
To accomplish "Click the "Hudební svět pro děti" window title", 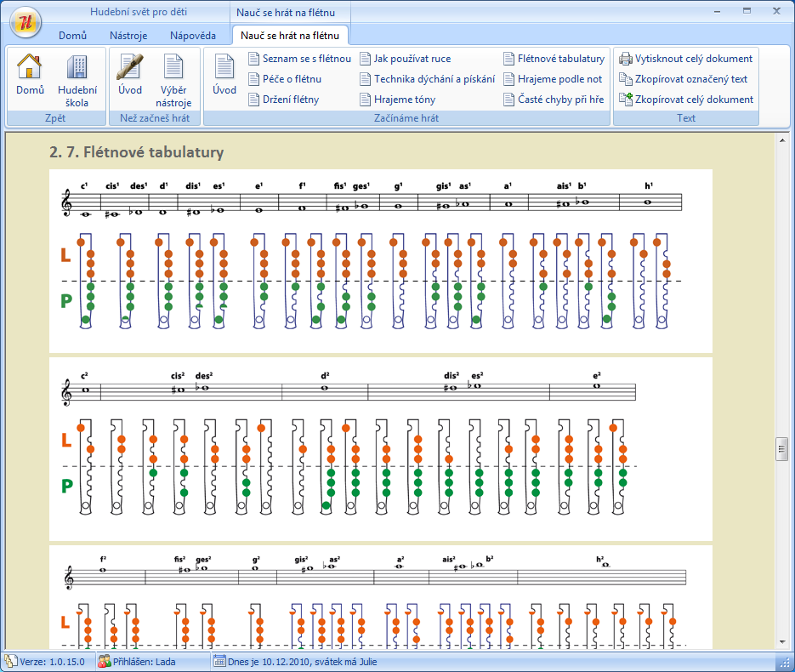I will (139, 12).
